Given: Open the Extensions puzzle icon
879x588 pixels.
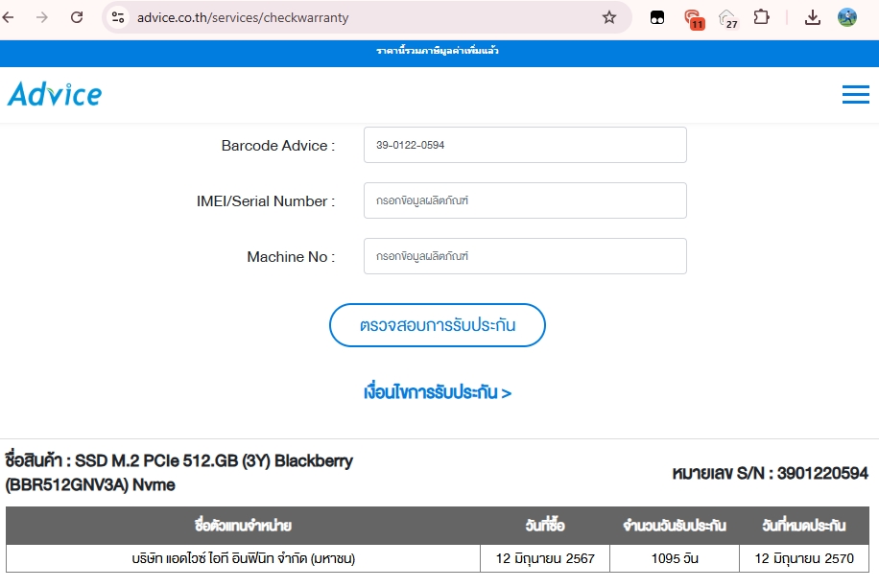Looking at the screenshot, I should [761, 17].
